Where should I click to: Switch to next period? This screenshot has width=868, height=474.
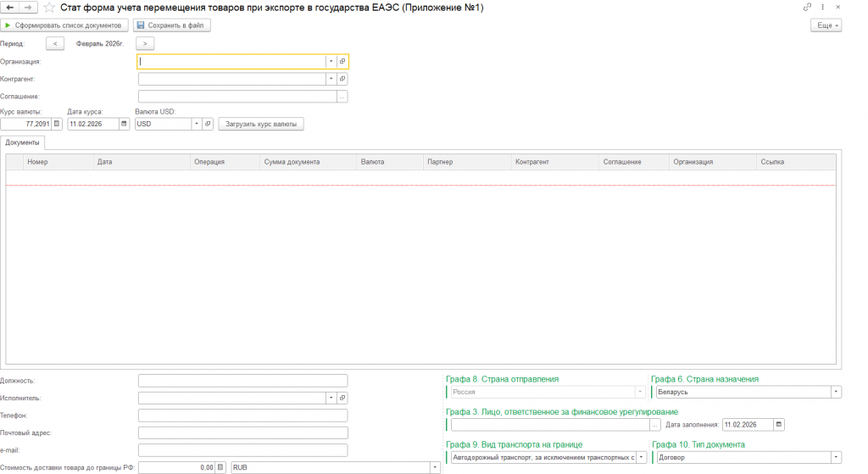[x=145, y=43]
